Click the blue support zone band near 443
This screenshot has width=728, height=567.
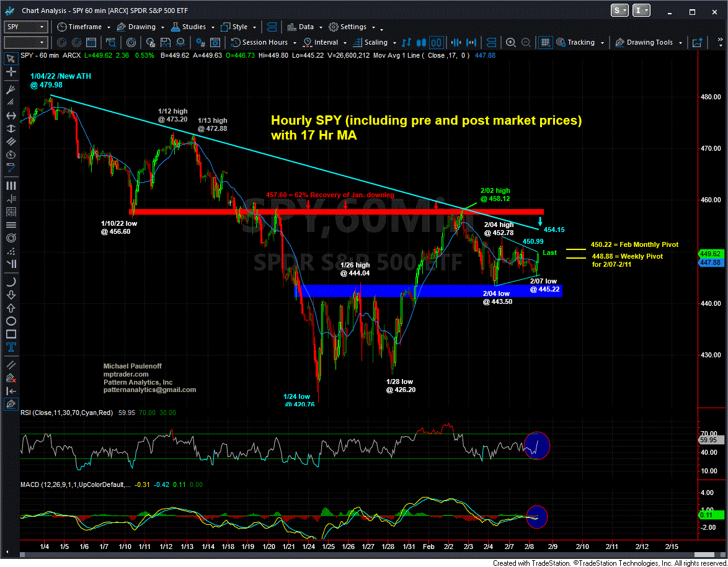pyautogui.click(x=428, y=291)
